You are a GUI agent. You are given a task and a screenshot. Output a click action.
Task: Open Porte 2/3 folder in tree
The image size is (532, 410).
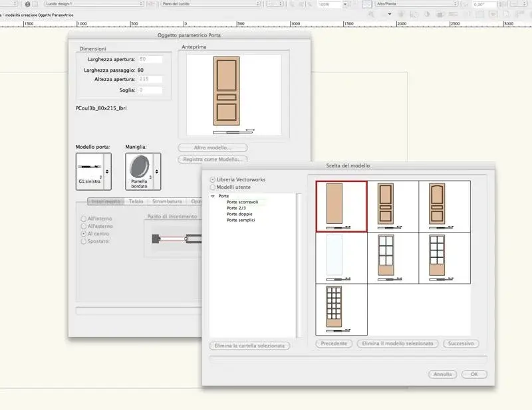(x=236, y=208)
